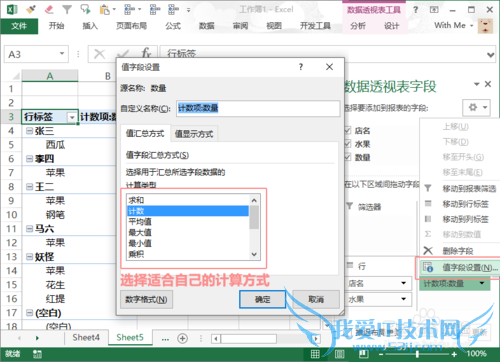
Task: Click the 自定义名称 input field
Action: pyautogui.click(x=258, y=108)
